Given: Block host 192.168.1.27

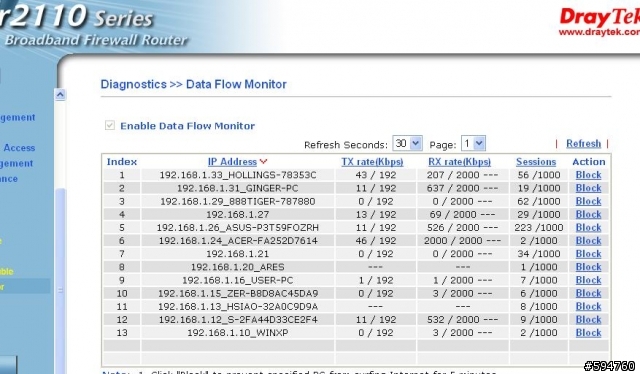Looking at the screenshot, I should [x=588, y=214].
